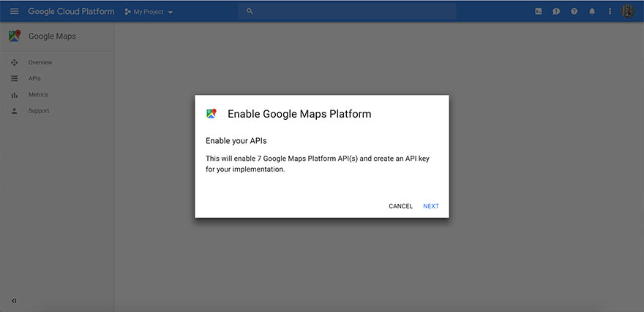This screenshot has width=644, height=312.
Task: Activate Cloud Shell icon in header
Action: click(x=538, y=12)
